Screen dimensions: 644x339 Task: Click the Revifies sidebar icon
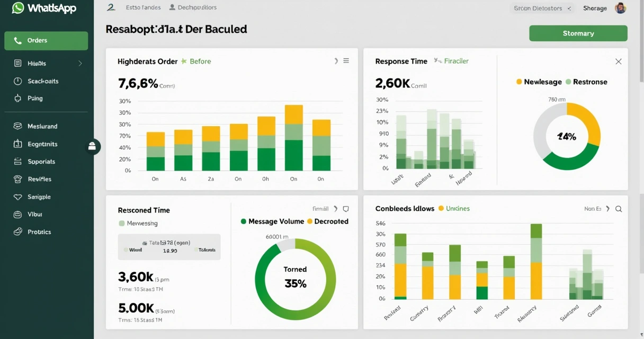tap(17, 179)
